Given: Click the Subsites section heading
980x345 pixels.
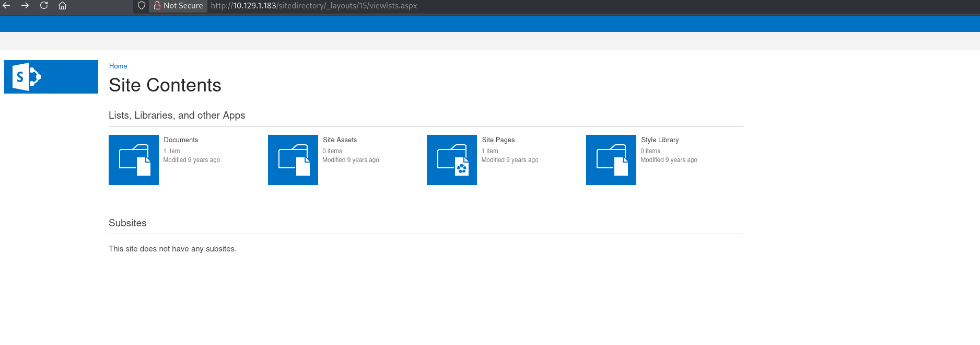Looking at the screenshot, I should (x=127, y=223).
